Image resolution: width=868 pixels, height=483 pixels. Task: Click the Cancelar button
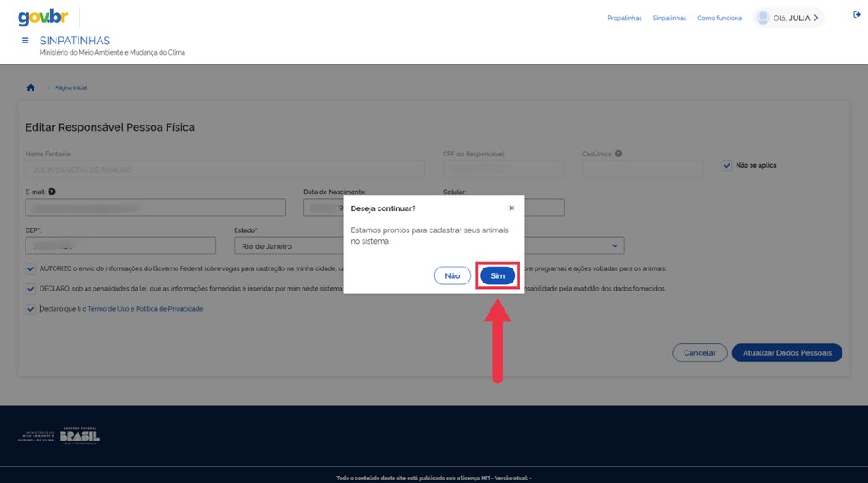(700, 353)
